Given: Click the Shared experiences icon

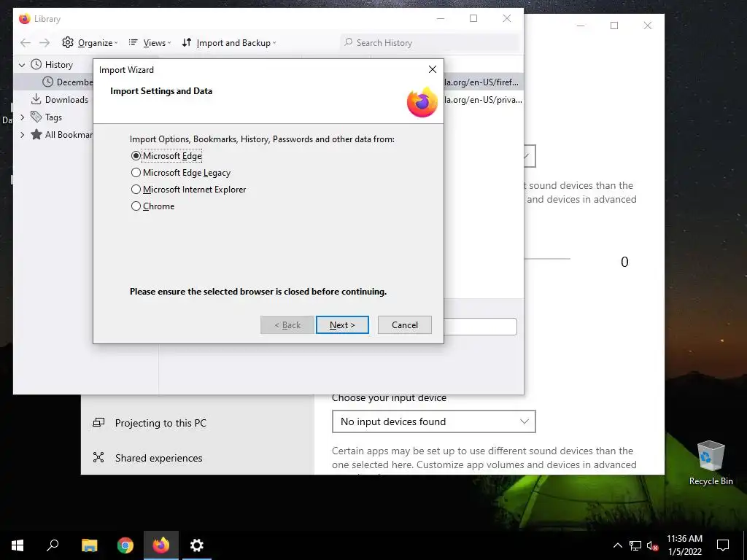Looking at the screenshot, I should 98,457.
